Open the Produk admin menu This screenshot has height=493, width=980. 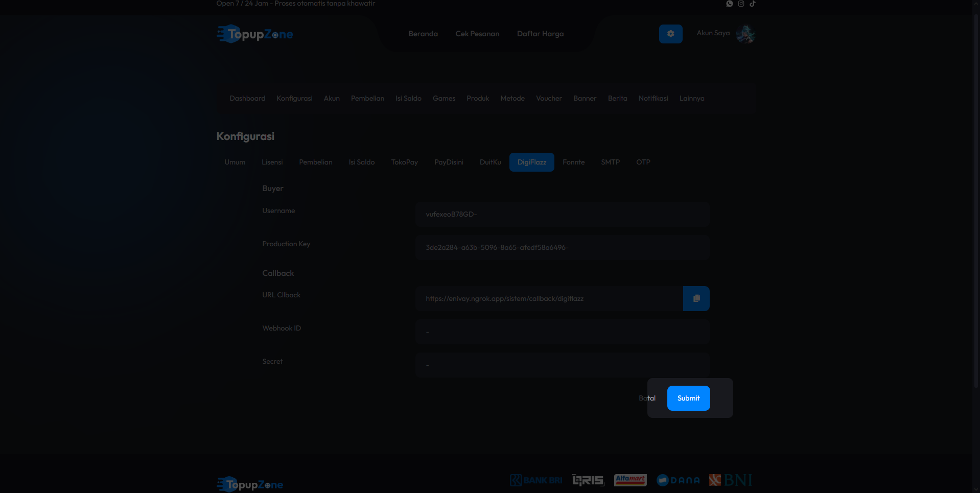[478, 98]
